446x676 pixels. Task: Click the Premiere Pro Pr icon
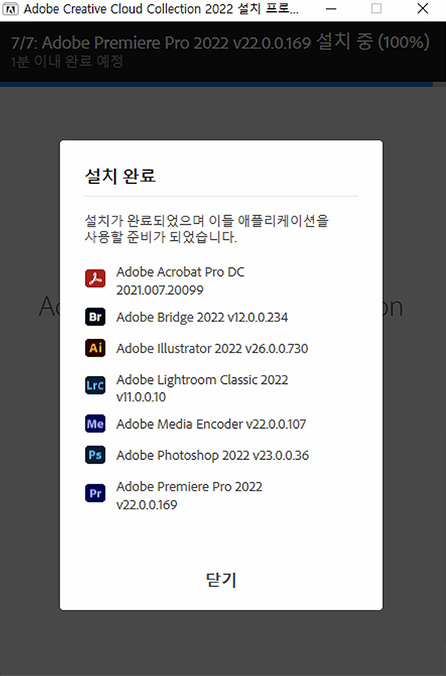95,493
